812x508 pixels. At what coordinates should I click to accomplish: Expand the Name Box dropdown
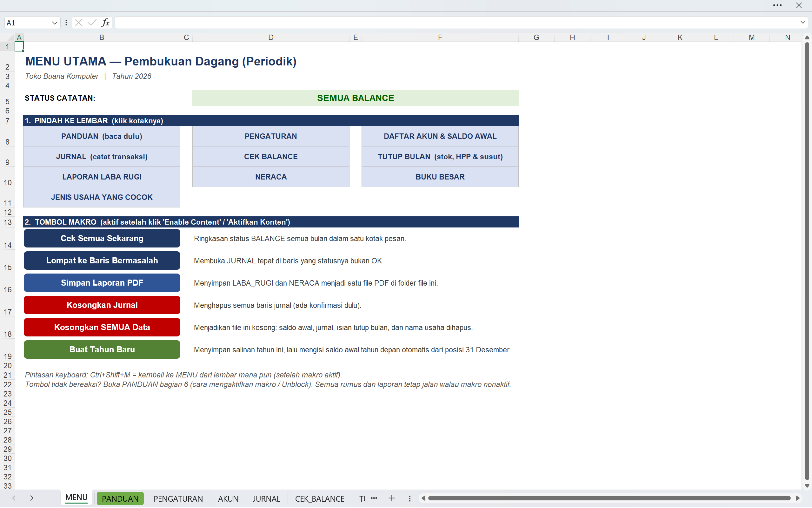(54, 23)
